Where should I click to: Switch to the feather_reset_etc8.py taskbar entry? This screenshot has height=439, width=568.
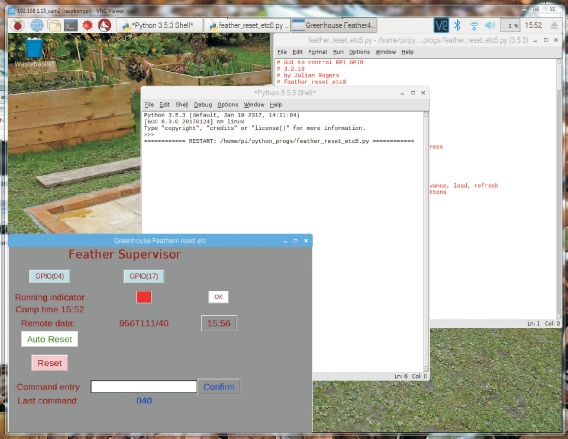(247, 25)
